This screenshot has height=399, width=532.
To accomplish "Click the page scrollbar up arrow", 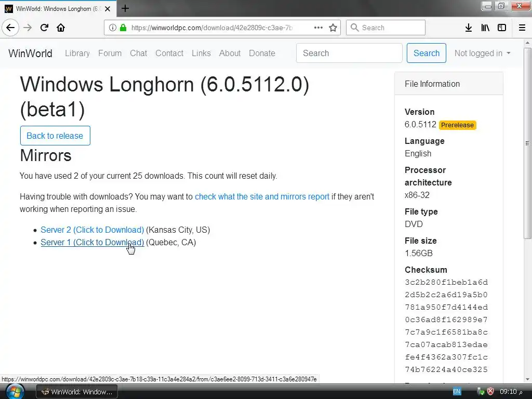I will 527,43.
